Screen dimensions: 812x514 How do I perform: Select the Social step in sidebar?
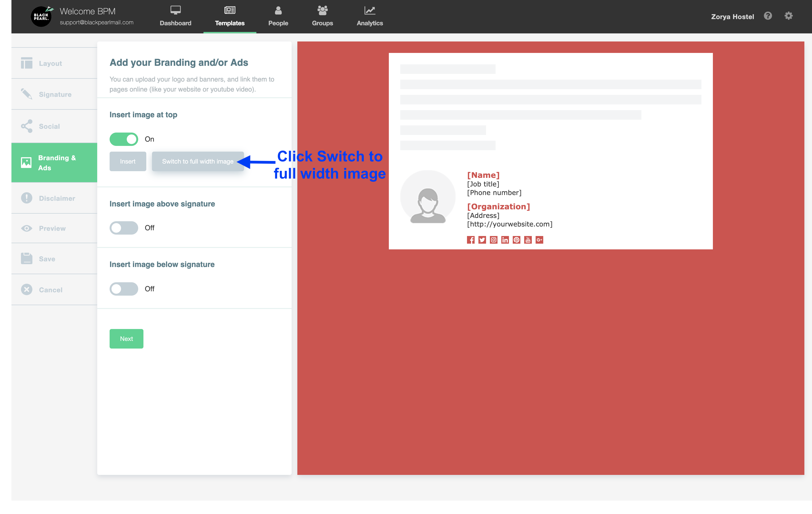49,126
